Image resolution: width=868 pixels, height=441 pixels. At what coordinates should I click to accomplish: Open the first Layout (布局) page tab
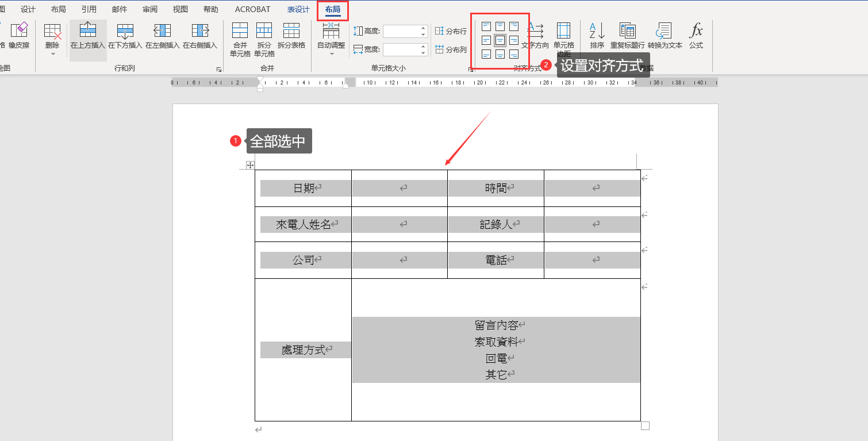coord(58,9)
